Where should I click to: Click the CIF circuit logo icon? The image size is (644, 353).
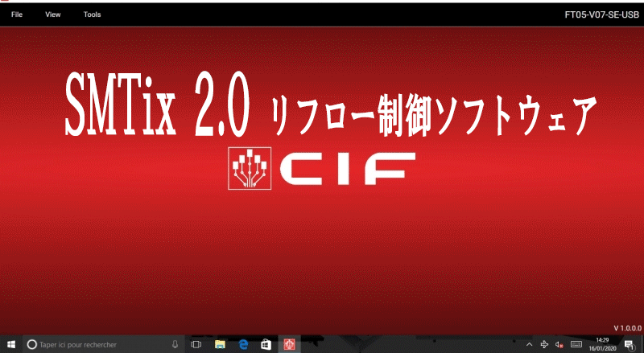250,168
